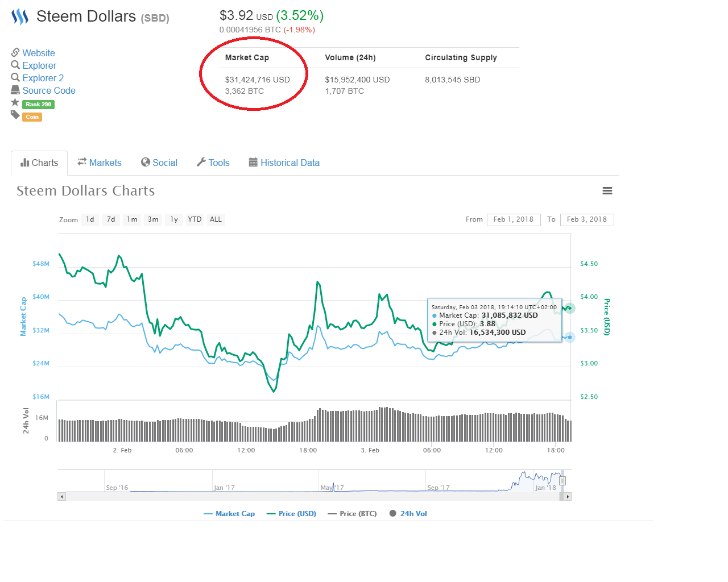Toggle the Price (BTC) series legend

[x=352, y=514]
